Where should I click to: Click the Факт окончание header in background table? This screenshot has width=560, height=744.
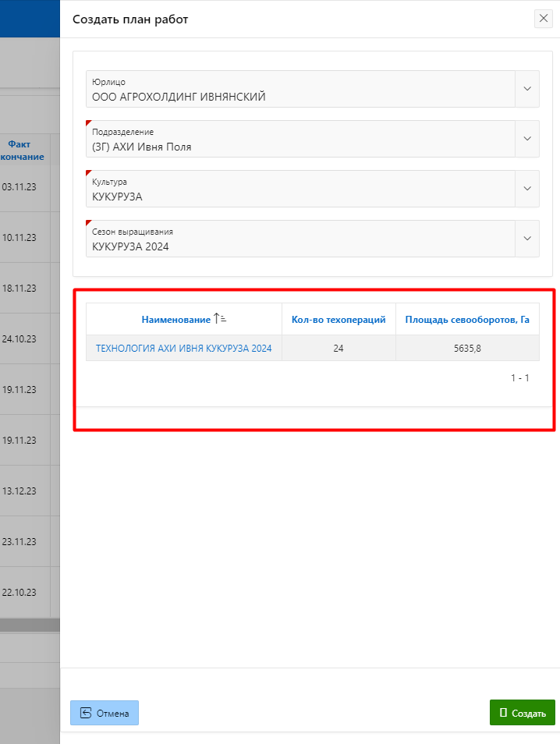pos(23,151)
